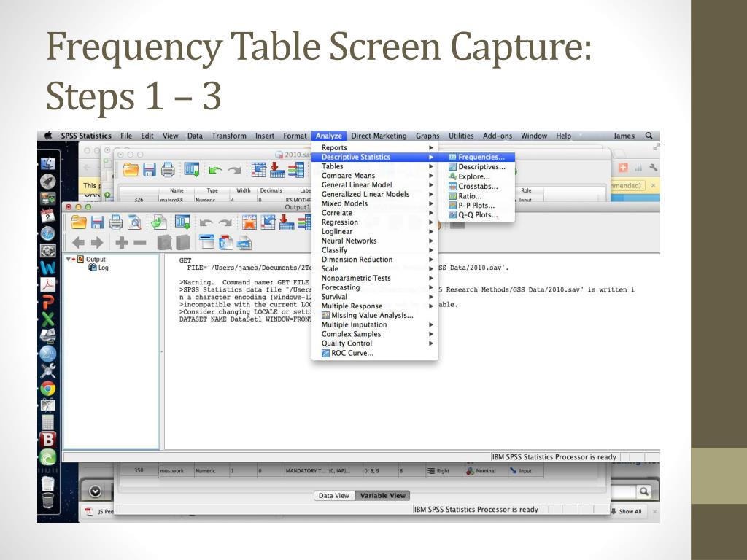Print preview magnifier icon in Output1 toolbar

[135, 222]
